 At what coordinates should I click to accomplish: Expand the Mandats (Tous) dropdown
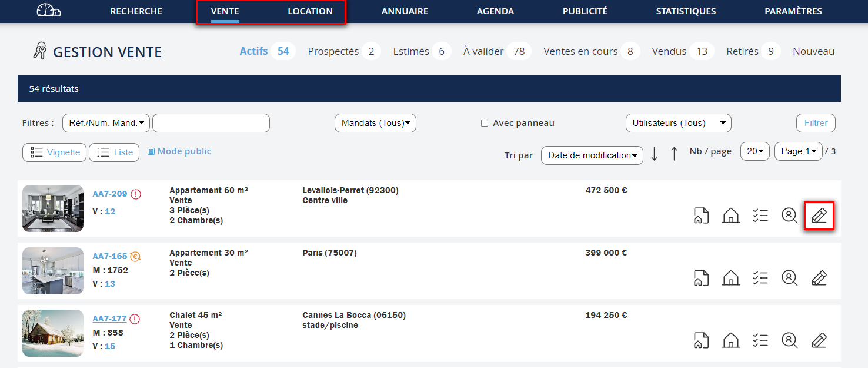pos(375,123)
